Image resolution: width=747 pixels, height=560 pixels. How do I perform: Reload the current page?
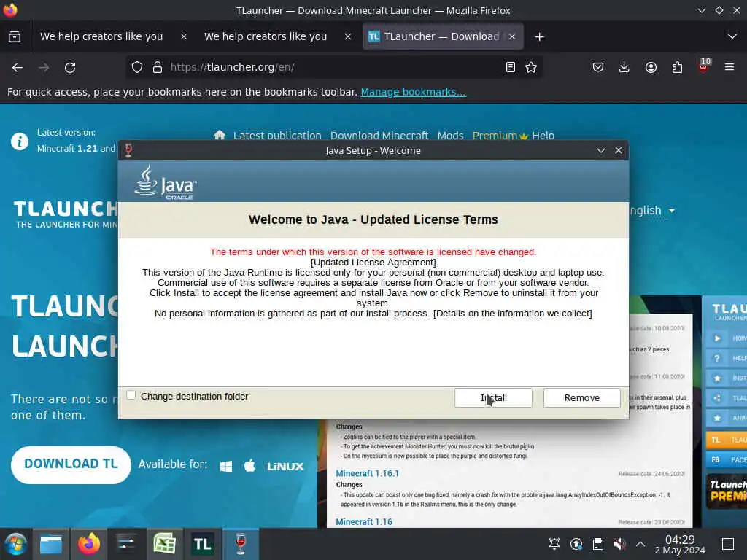(70, 68)
